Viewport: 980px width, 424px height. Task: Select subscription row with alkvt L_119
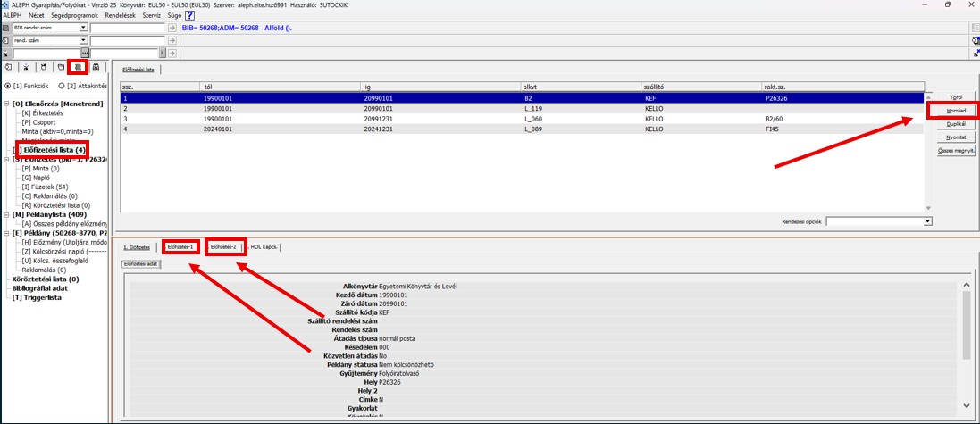pos(521,108)
